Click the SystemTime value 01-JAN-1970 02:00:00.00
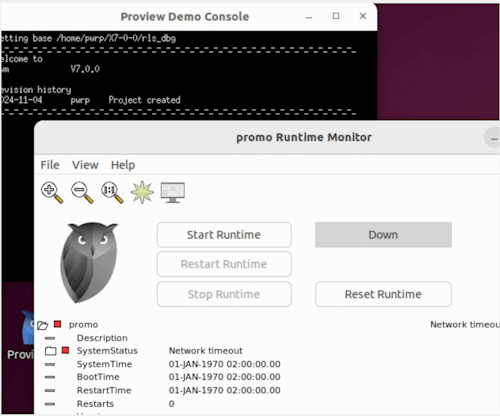The image size is (500, 416). (x=224, y=364)
